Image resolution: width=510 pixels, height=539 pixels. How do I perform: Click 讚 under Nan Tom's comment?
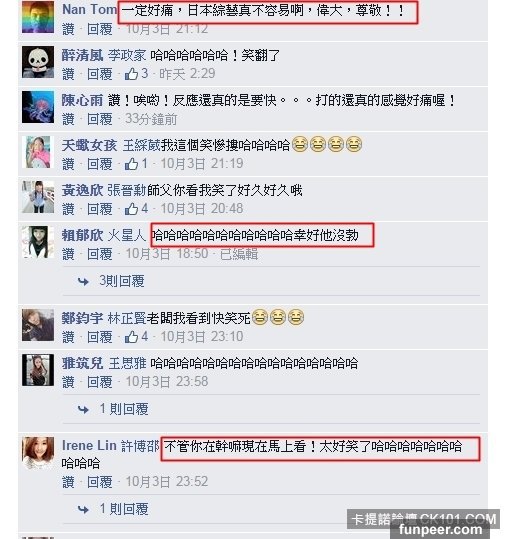point(68,29)
